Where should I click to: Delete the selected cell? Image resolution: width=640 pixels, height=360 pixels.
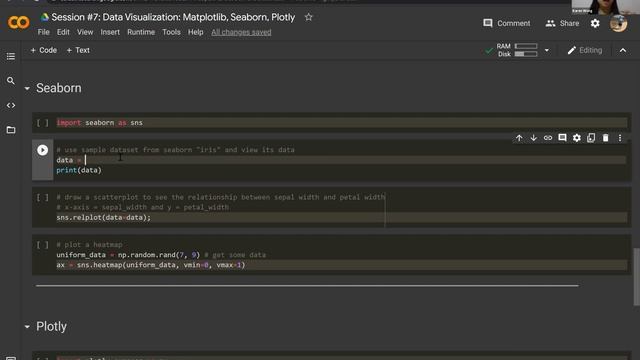605,138
